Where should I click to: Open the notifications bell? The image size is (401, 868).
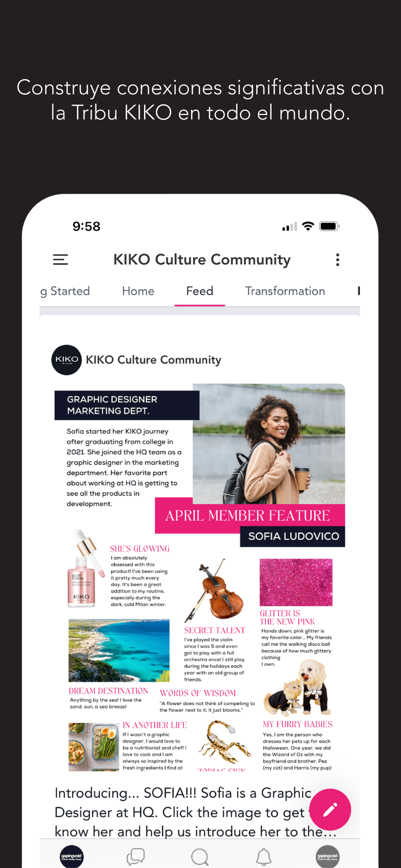pyautogui.click(x=263, y=857)
